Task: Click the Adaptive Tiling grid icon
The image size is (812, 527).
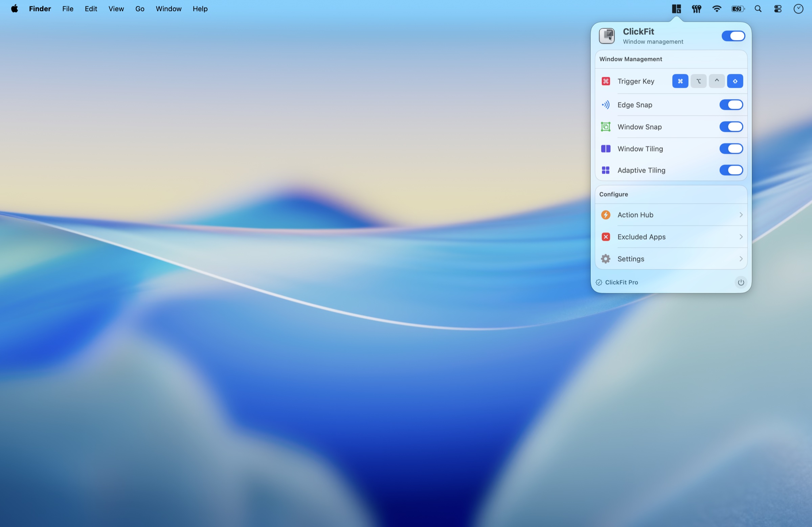Action: [x=606, y=170]
